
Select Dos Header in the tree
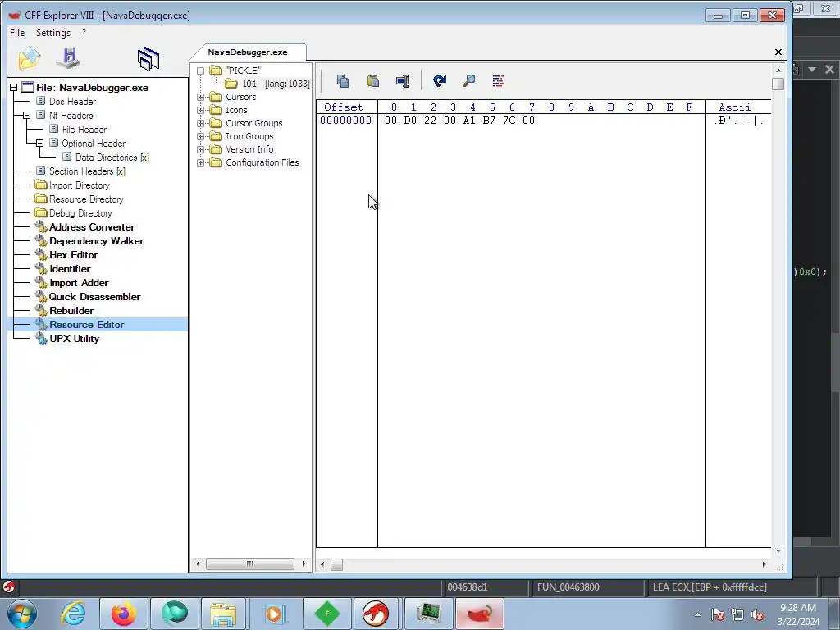(x=72, y=102)
